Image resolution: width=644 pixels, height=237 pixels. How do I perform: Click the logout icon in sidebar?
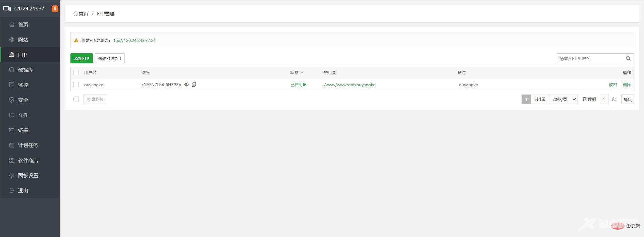(12, 190)
